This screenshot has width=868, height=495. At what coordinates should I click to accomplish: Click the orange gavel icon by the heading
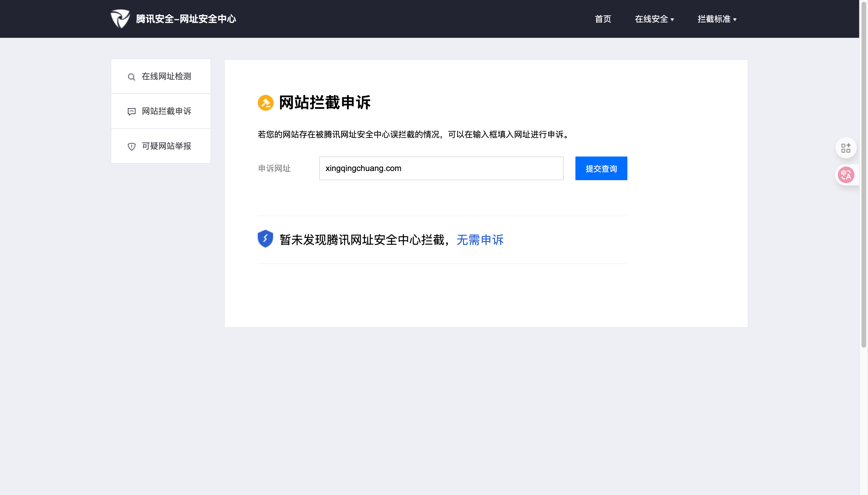pyautogui.click(x=265, y=103)
